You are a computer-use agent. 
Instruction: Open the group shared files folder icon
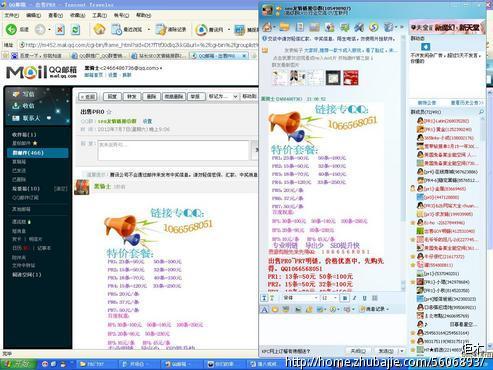click(284, 27)
